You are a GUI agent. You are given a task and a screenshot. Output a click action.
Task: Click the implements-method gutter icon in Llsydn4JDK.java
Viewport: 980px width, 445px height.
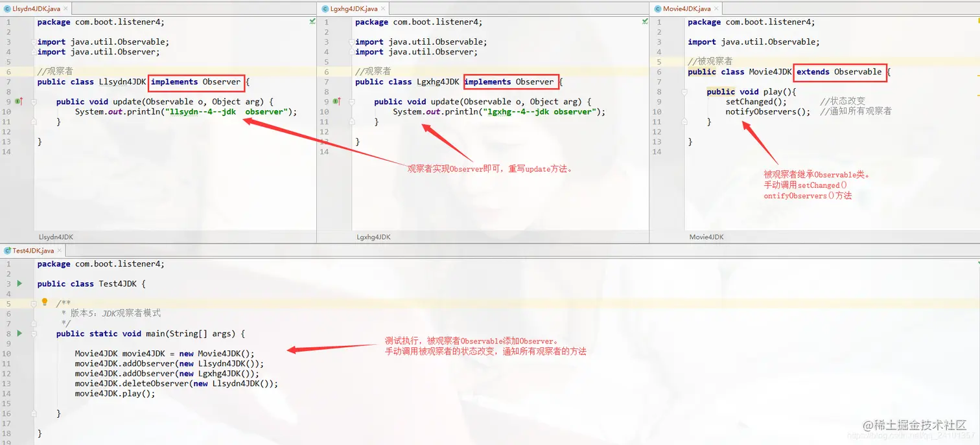tap(19, 102)
